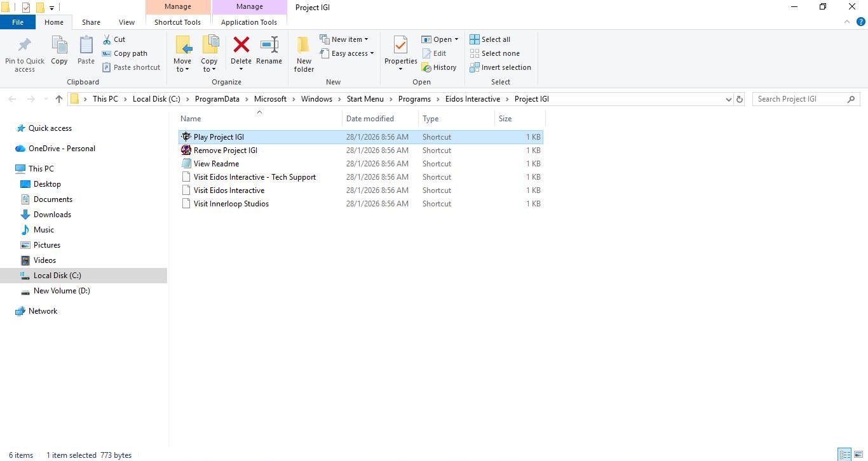Click Invert selection in ribbon
Viewport: 868px width, 461px height.
click(x=500, y=67)
